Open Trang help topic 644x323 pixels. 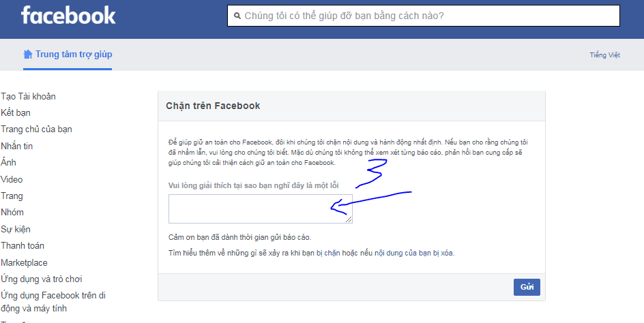click(12, 196)
